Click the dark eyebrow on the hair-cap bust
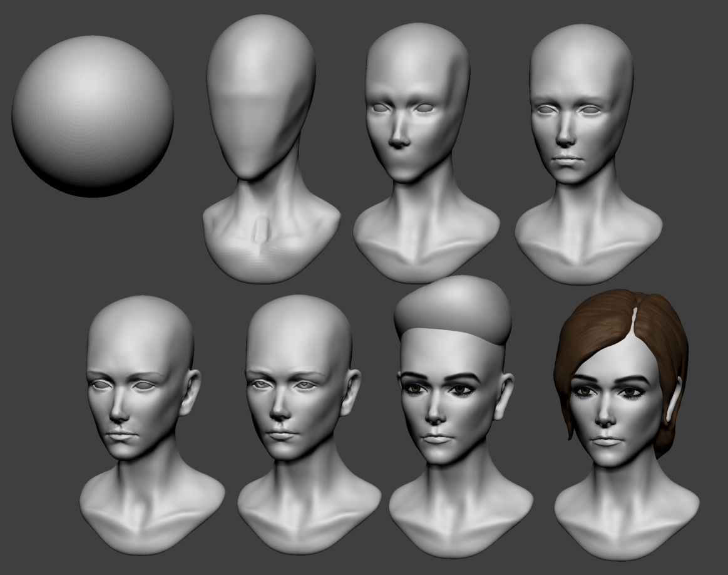 (x=463, y=378)
